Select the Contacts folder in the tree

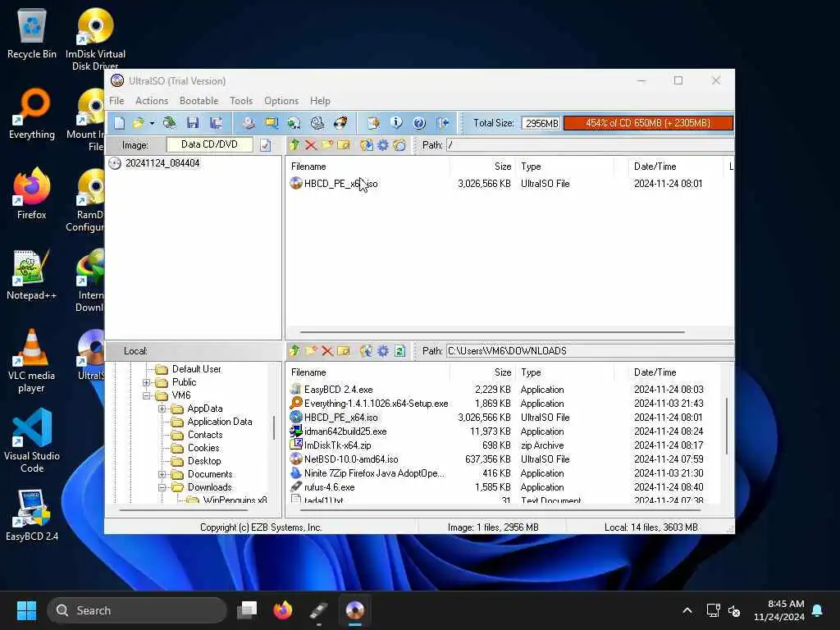[204, 435]
